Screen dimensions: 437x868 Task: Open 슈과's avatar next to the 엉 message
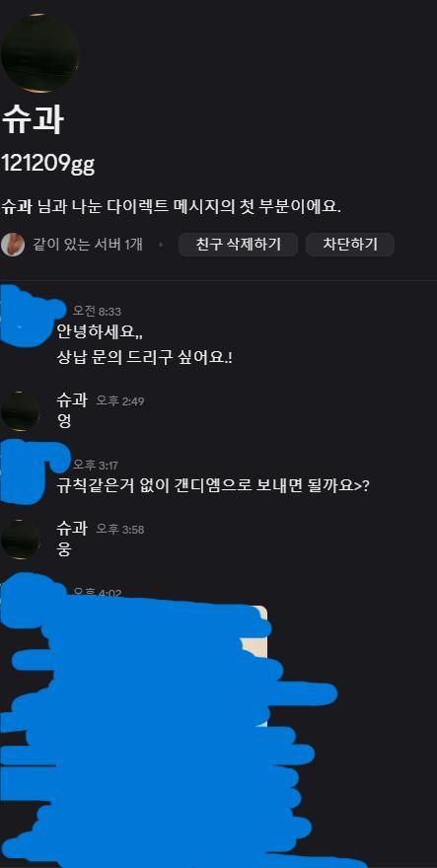(x=20, y=410)
